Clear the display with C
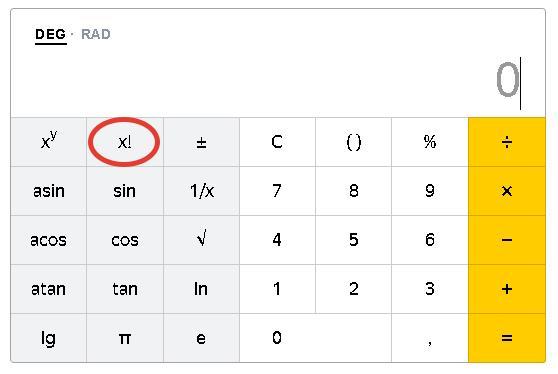Screen dimensions: 558x374 click(277, 142)
